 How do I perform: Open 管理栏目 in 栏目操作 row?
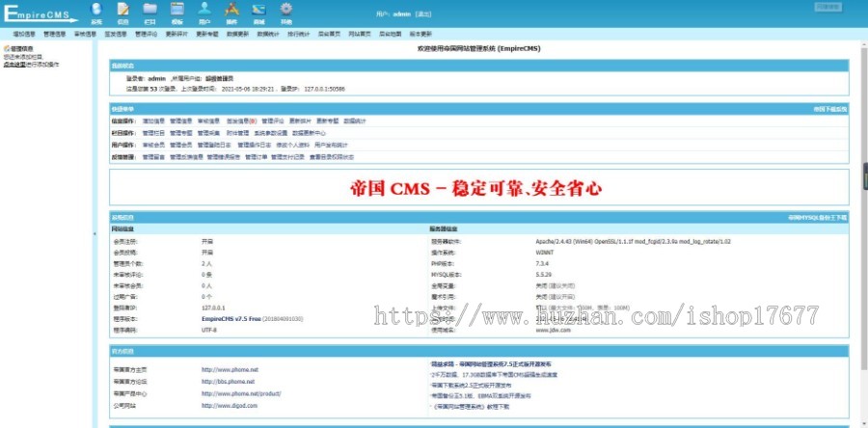tap(153, 133)
